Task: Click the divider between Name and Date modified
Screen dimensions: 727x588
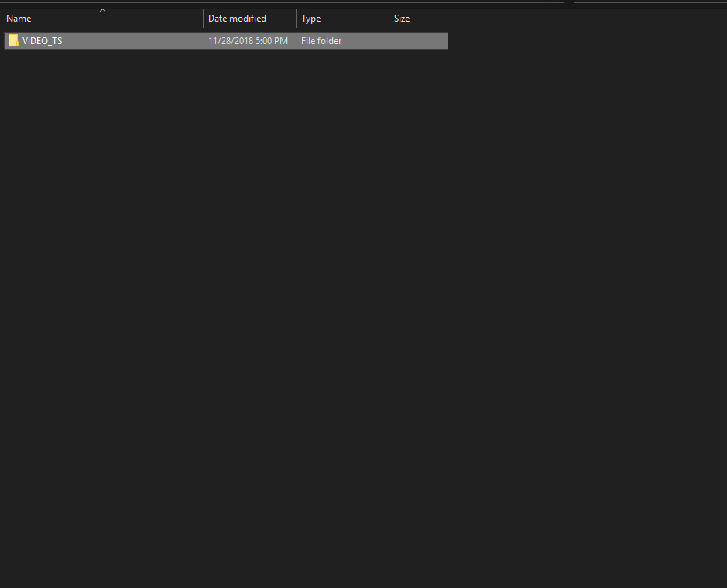Action: coord(203,18)
